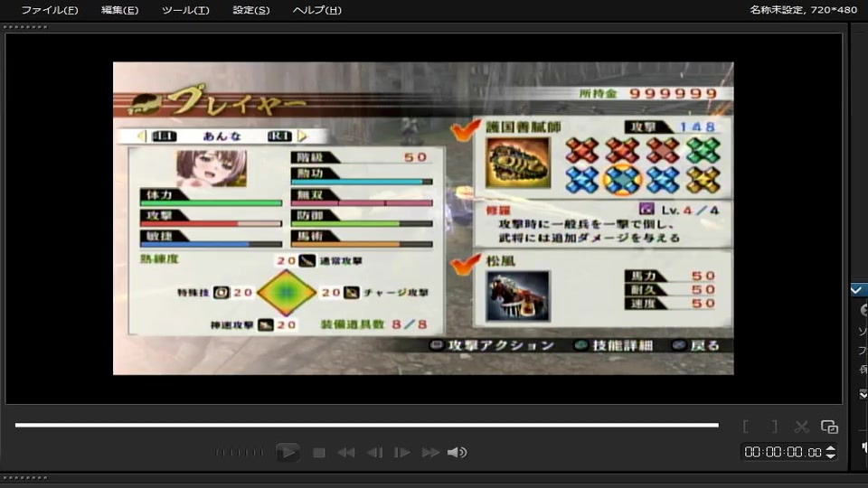Step back to previous frame

click(374, 453)
